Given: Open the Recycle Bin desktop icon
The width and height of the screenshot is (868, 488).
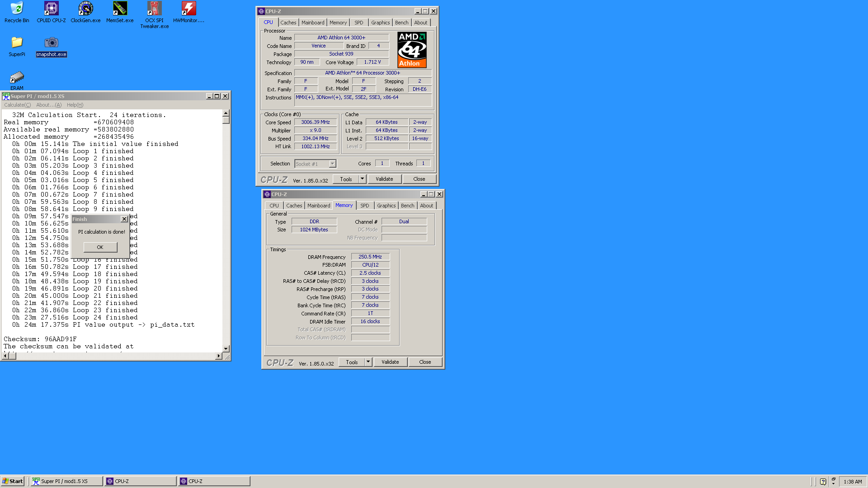Looking at the screenshot, I should (17, 12).
